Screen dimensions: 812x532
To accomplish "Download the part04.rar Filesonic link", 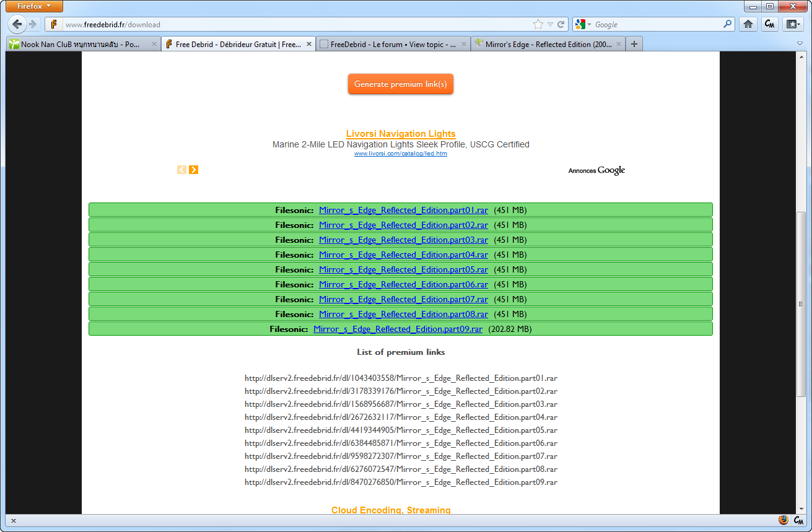I will point(403,255).
